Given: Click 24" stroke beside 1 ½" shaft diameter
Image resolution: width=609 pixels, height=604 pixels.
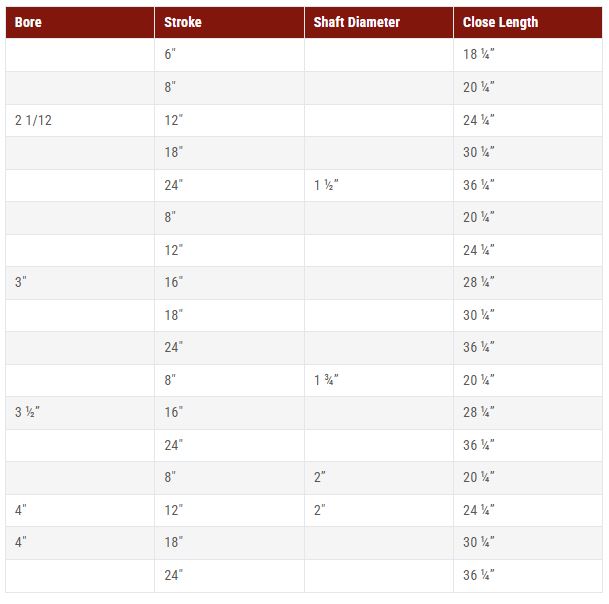Looking at the screenshot, I should click(x=174, y=185).
